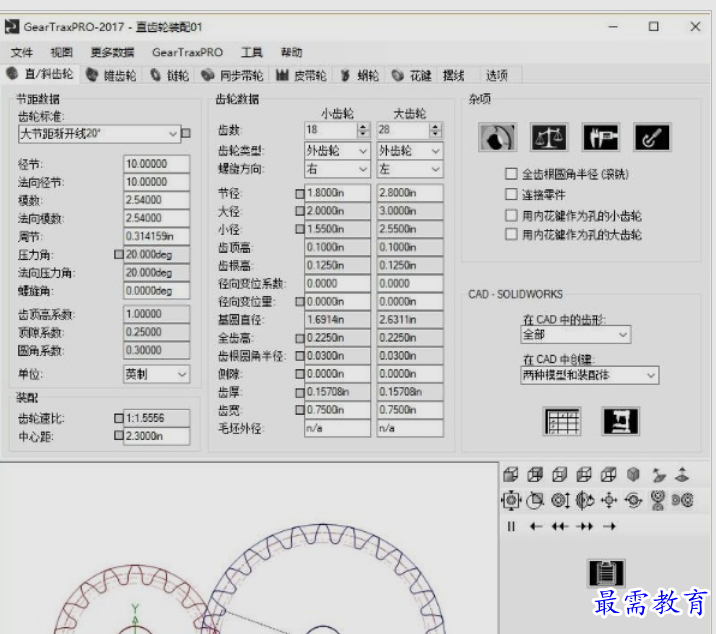Click the plane with vertical arrow icon

tap(682, 475)
